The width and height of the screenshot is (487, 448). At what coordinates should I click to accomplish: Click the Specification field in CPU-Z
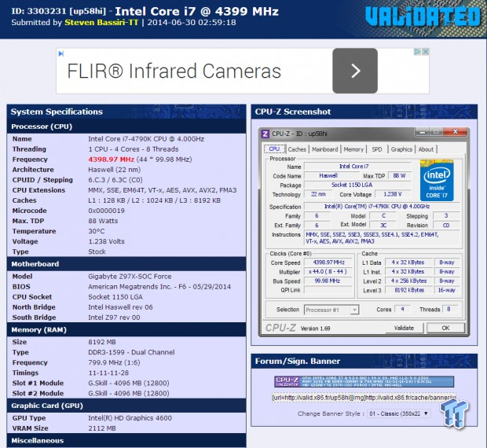[382, 207]
